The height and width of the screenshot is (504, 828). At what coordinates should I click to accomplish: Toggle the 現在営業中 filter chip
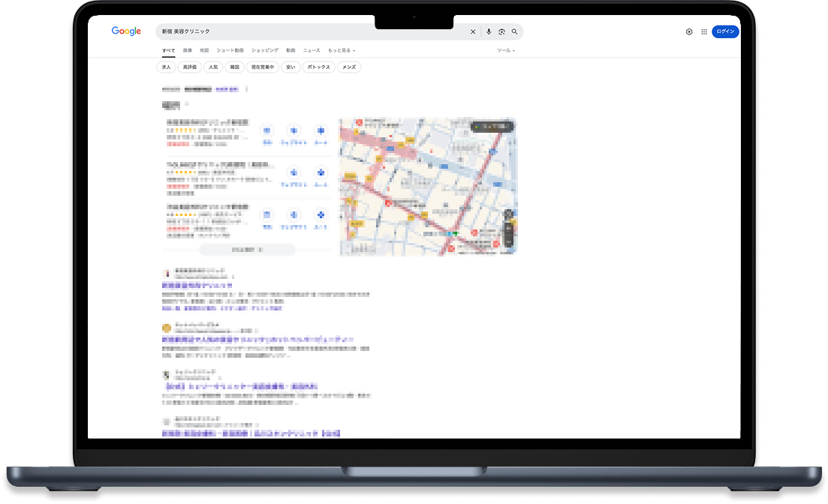click(x=263, y=67)
